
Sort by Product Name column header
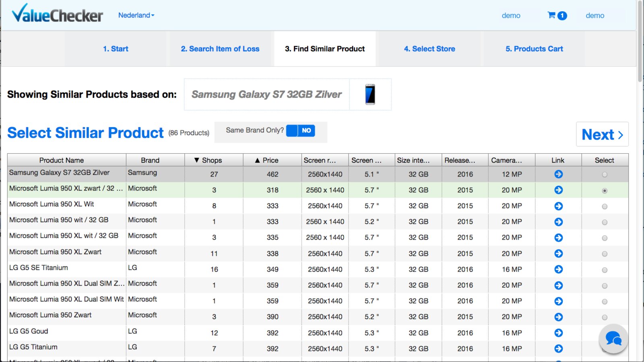click(67, 160)
